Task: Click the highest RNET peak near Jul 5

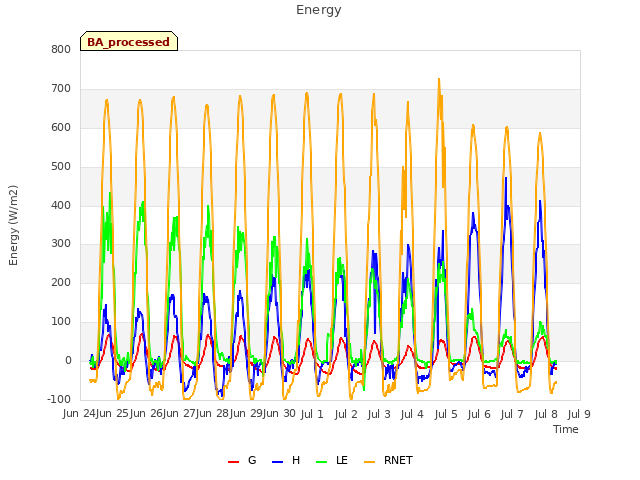Action: tap(439, 79)
